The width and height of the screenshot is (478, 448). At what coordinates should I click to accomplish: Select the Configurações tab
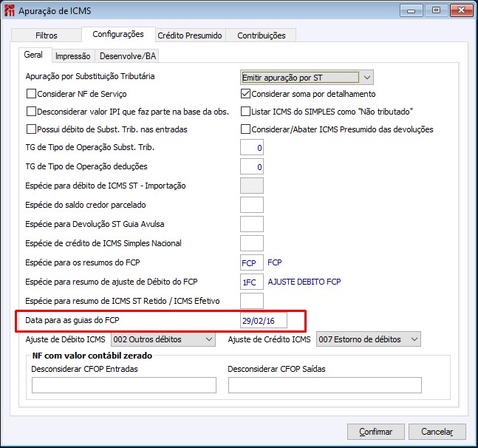[118, 34]
